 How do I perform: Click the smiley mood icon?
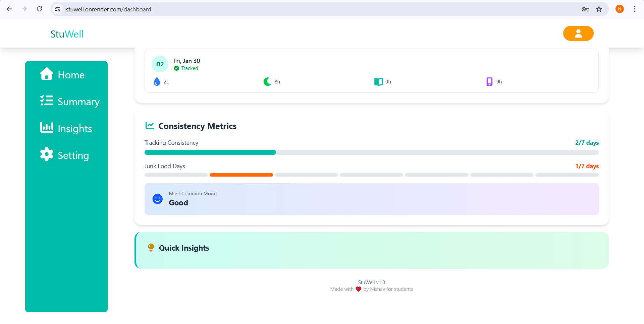pos(157,199)
